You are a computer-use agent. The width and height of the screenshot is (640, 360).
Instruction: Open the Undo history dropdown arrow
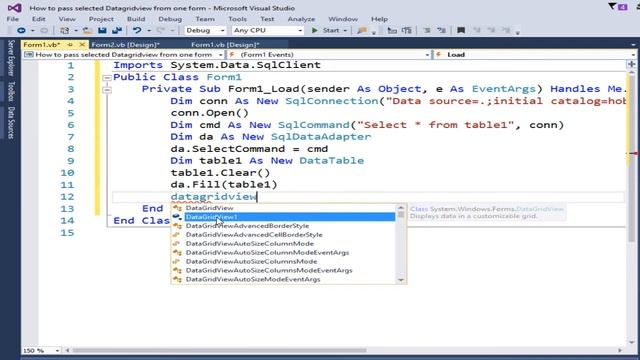(x=149, y=31)
